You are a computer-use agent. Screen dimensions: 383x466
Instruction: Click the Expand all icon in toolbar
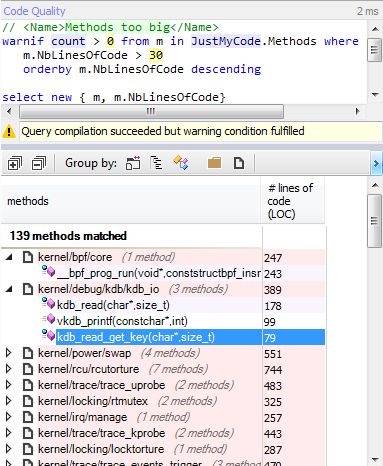15,163
